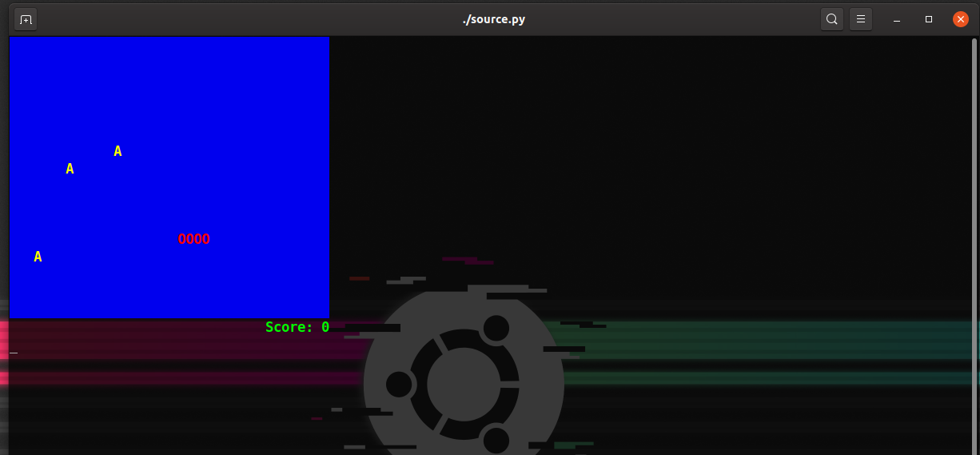Click inside the blue game area
The image size is (980, 455).
click(169, 177)
